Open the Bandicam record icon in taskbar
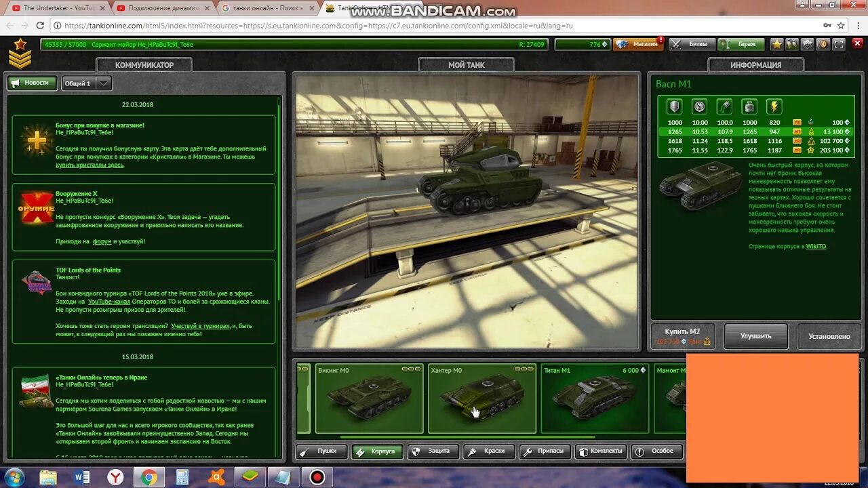This screenshot has width=868, height=488. pos(317,477)
